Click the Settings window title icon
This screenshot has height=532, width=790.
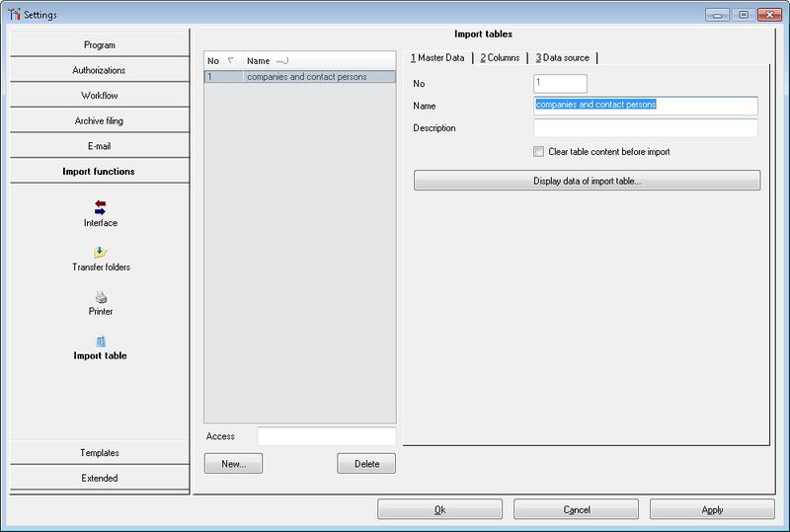point(14,14)
